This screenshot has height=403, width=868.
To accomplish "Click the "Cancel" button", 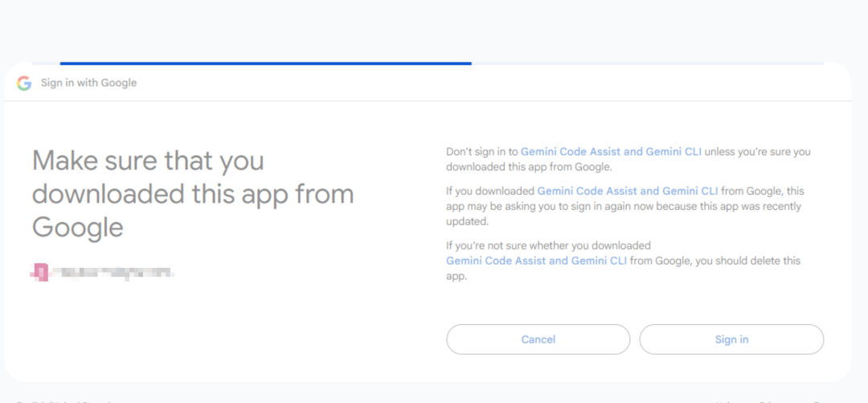I will [538, 339].
